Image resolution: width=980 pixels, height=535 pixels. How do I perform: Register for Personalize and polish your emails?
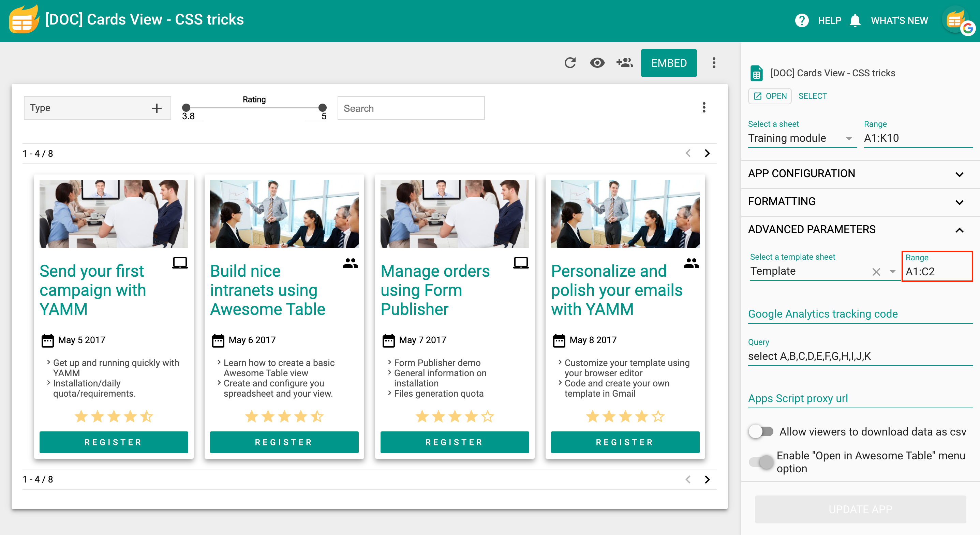click(625, 442)
